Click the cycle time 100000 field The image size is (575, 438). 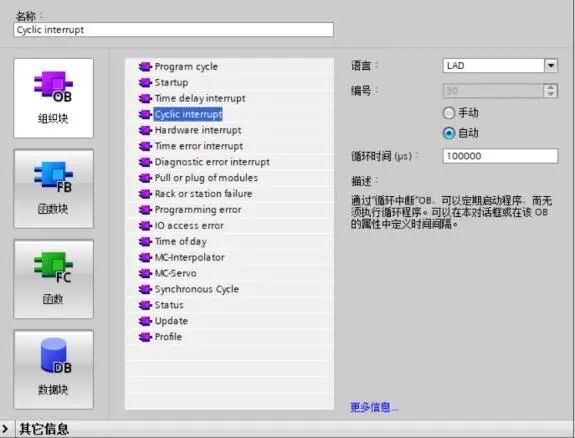tap(500, 156)
